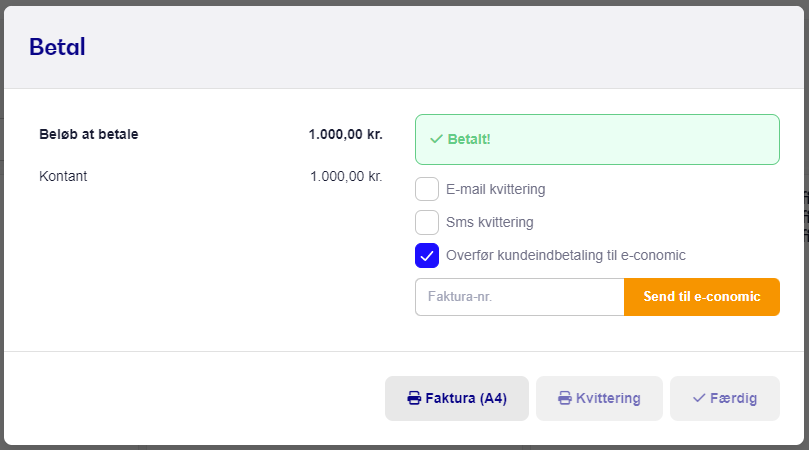This screenshot has width=809, height=450.
Task: Click the Betal dialog heading
Action: coord(57,47)
